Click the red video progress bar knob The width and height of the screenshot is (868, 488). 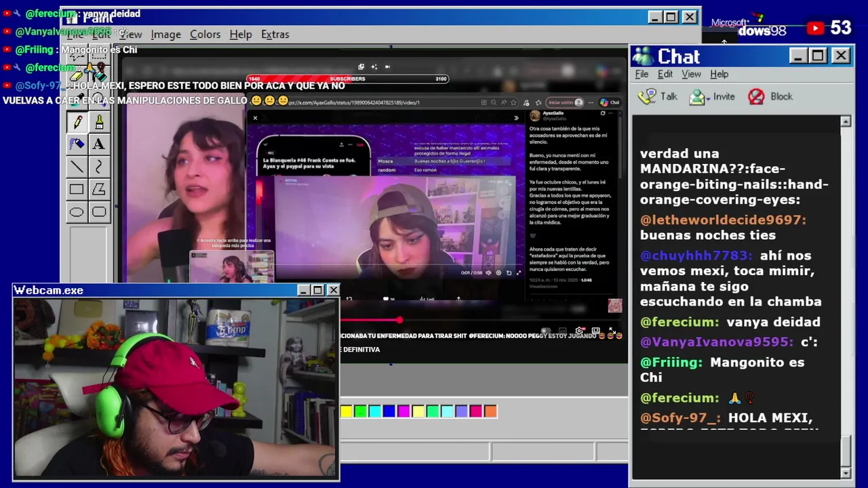click(399, 320)
